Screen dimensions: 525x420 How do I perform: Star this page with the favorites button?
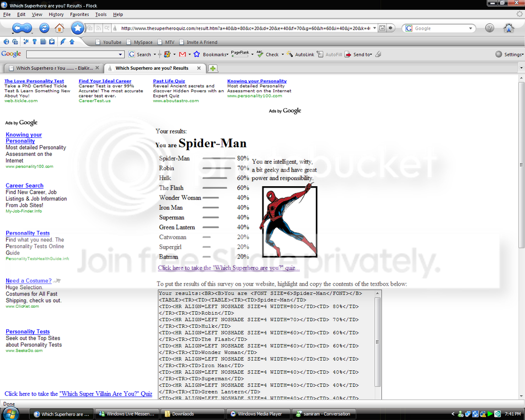point(77,28)
